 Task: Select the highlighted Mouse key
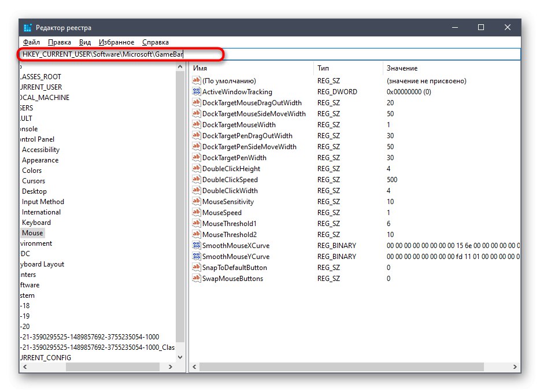32,233
